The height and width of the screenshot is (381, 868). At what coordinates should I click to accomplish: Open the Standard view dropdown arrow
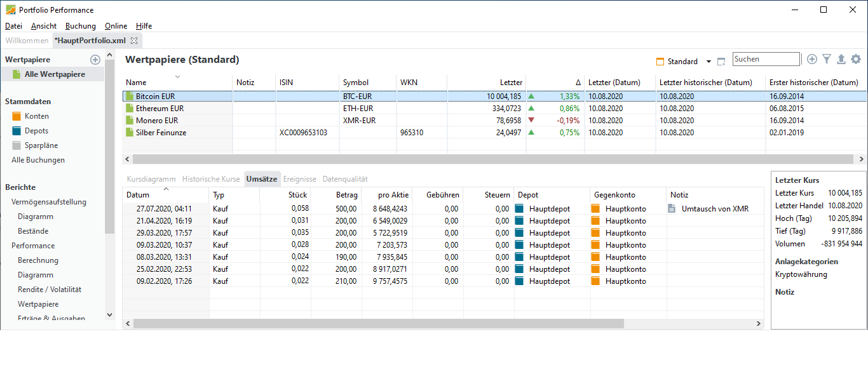click(709, 62)
